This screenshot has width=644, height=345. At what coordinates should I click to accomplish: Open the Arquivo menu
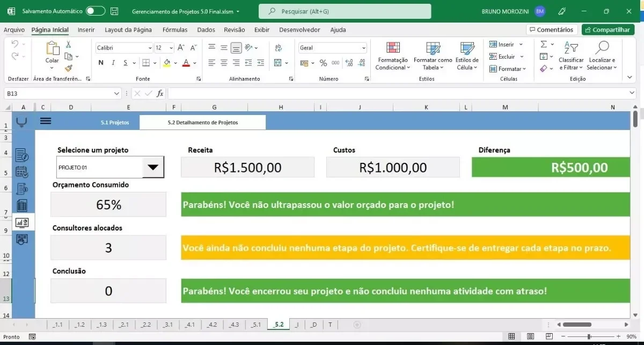(14, 30)
